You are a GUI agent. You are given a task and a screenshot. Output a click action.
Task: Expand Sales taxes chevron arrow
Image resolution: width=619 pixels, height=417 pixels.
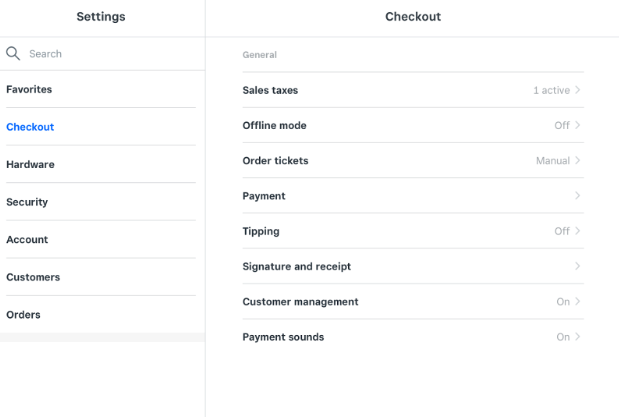[578, 90]
